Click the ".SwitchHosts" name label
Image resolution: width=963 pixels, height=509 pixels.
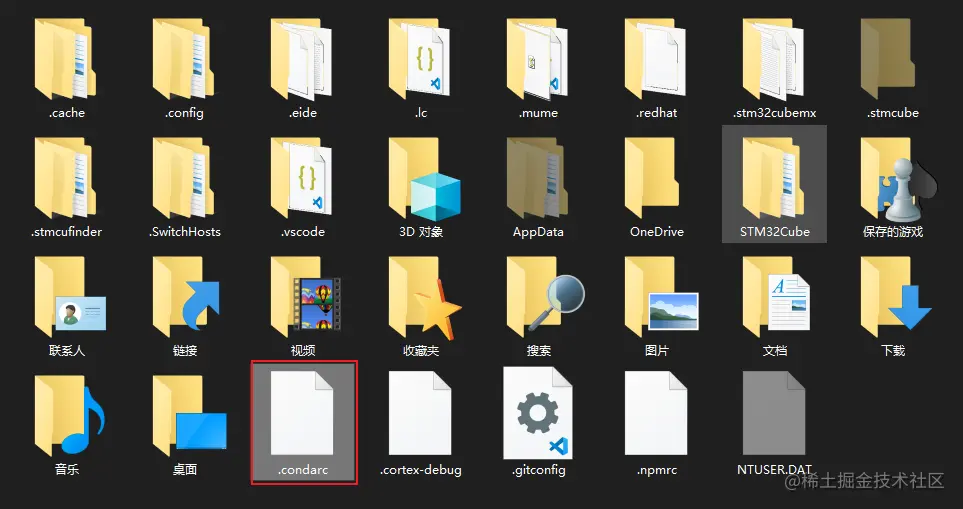[184, 232]
